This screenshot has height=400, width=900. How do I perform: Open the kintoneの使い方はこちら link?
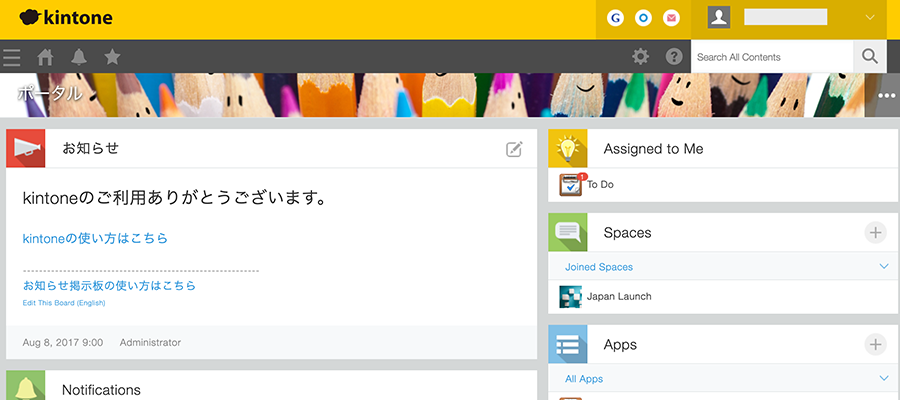(95, 239)
